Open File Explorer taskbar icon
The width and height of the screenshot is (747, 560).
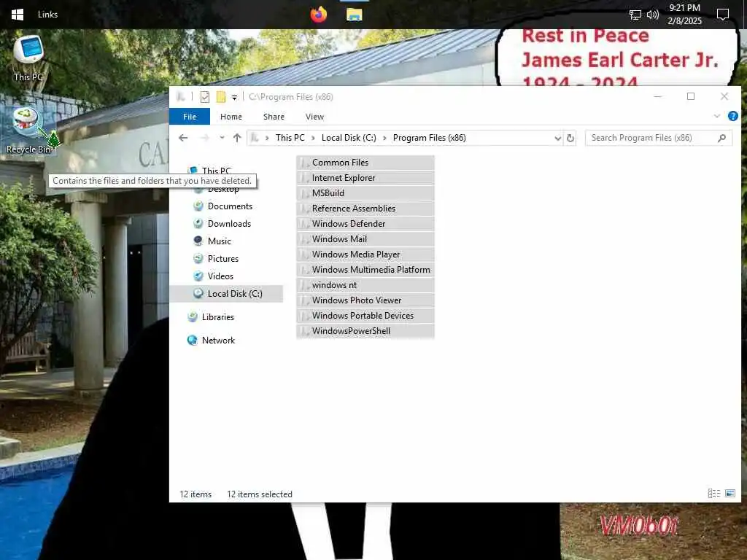[x=354, y=15]
